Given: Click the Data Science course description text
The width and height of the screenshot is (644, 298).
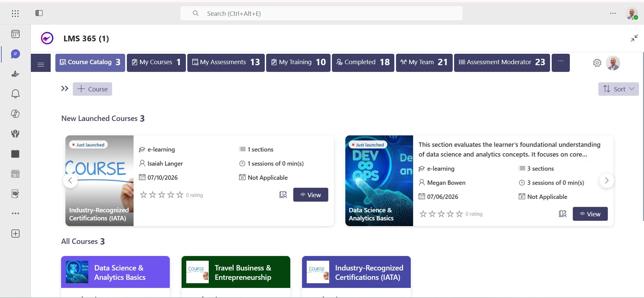Looking at the screenshot, I should tap(509, 150).
